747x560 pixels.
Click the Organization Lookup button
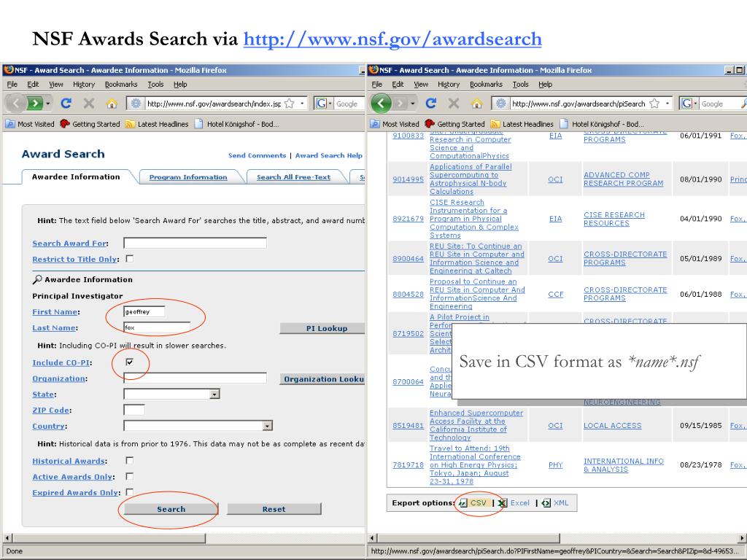click(x=322, y=379)
